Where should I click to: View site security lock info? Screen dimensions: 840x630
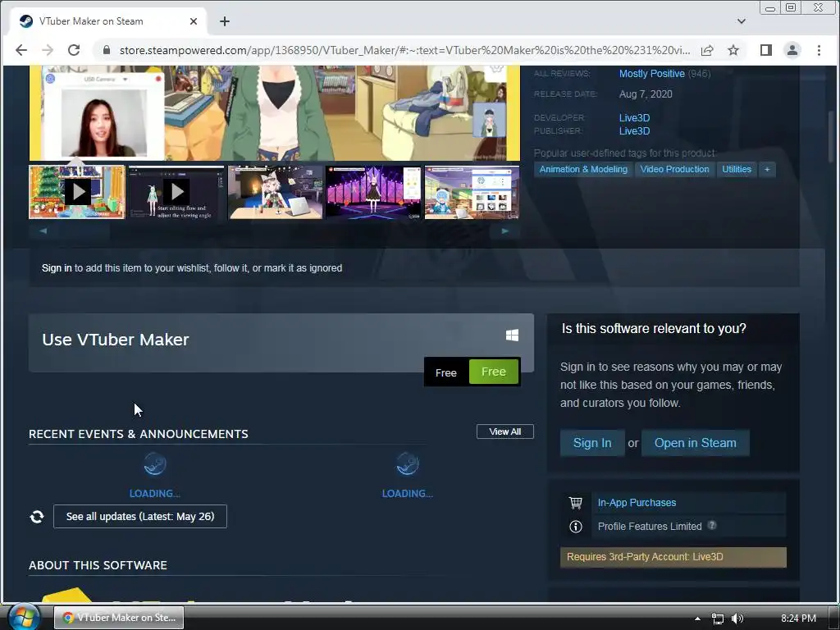(x=106, y=50)
